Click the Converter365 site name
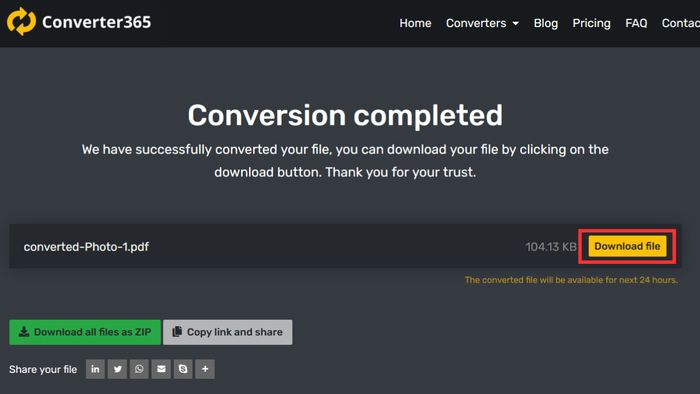The image size is (700, 394). [x=96, y=22]
